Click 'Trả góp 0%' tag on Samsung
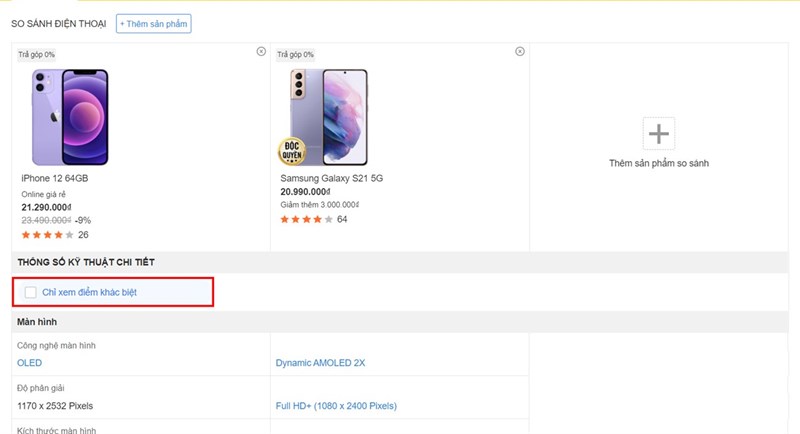 [295, 54]
